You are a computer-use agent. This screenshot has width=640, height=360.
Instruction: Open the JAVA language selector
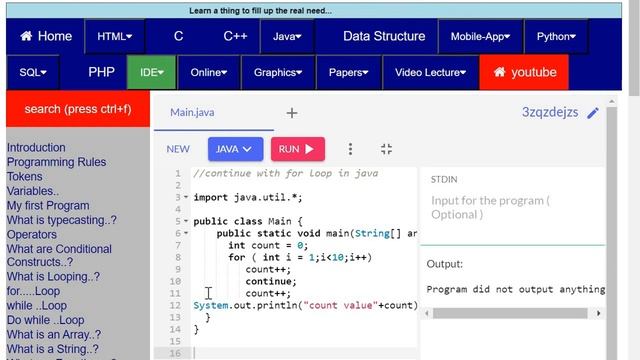pos(236,149)
